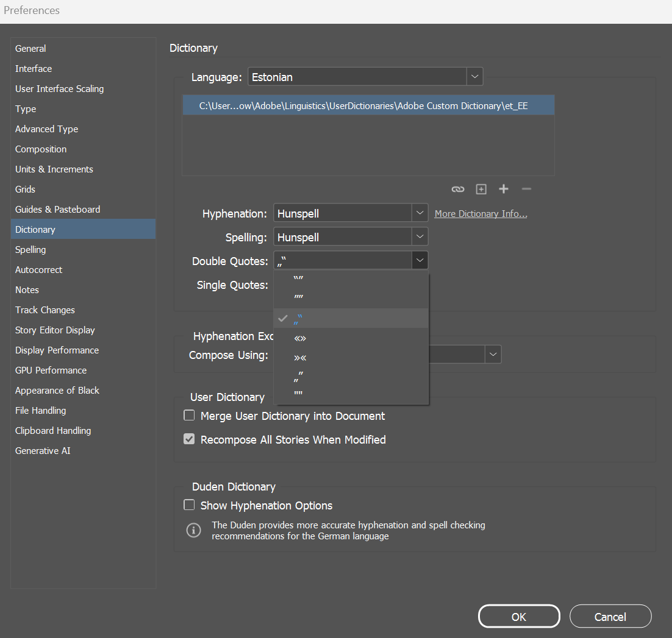Select the Notes preferences section
Screen dimensions: 672x638
tap(83, 290)
